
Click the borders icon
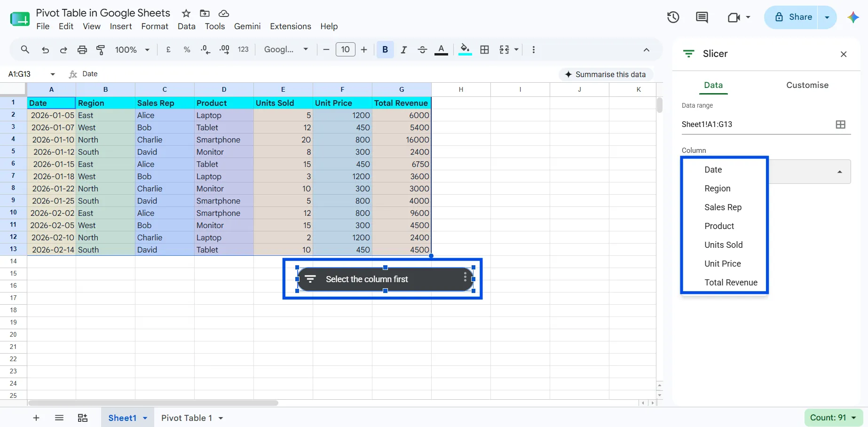[x=484, y=49]
